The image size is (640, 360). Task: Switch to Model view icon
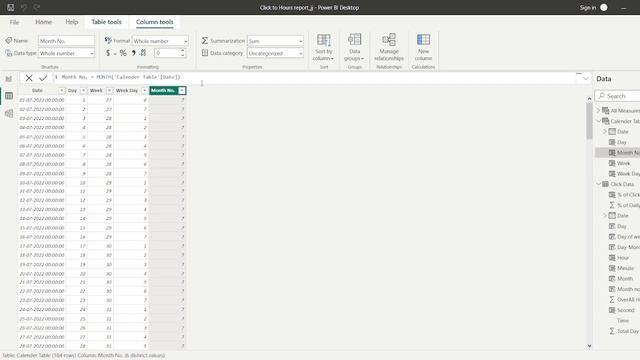coord(9,113)
